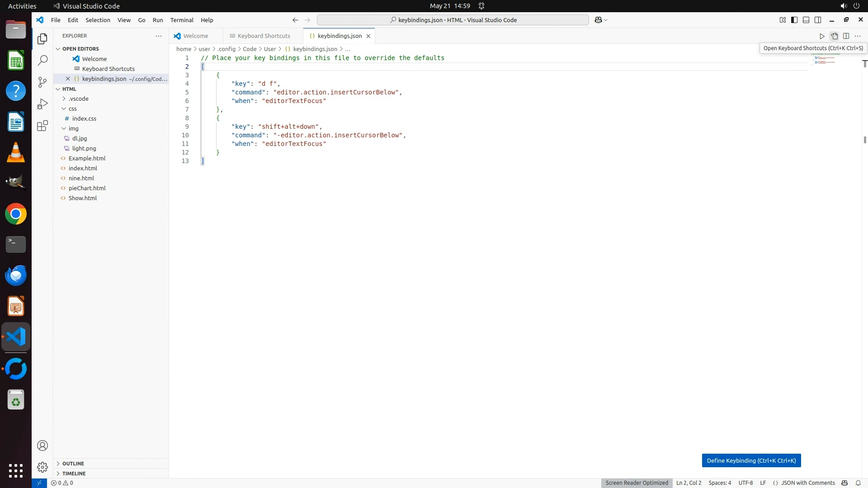Image resolution: width=868 pixels, height=488 pixels.
Task: Click JSON with Comments language mode
Action: coord(807,483)
